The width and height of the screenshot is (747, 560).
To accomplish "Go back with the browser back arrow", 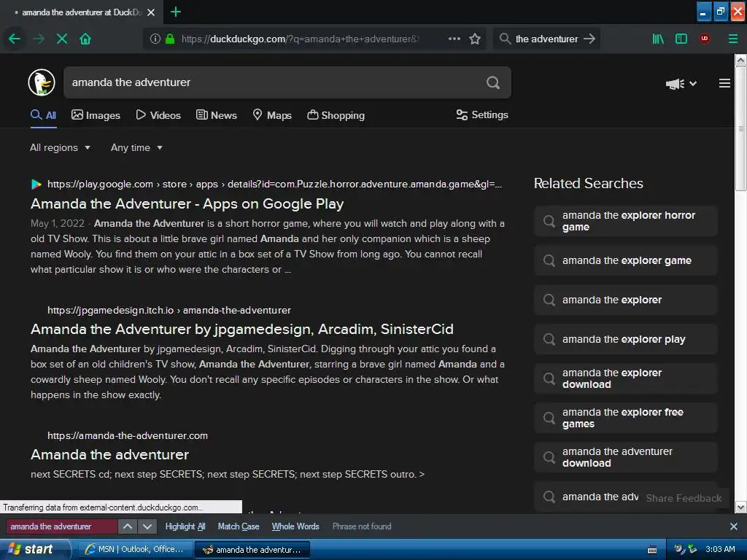I will tap(15, 39).
